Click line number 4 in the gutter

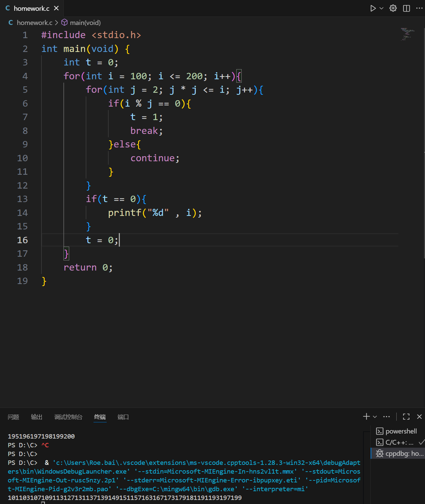click(x=25, y=76)
